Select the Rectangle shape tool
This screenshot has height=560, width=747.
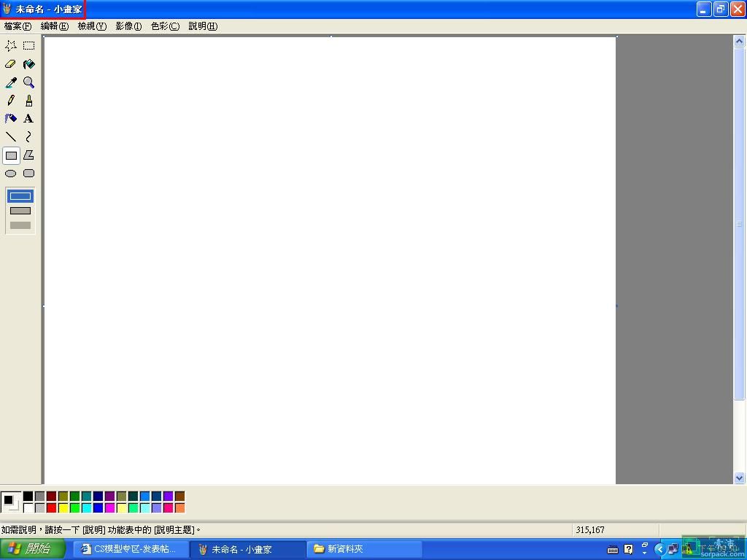click(11, 155)
